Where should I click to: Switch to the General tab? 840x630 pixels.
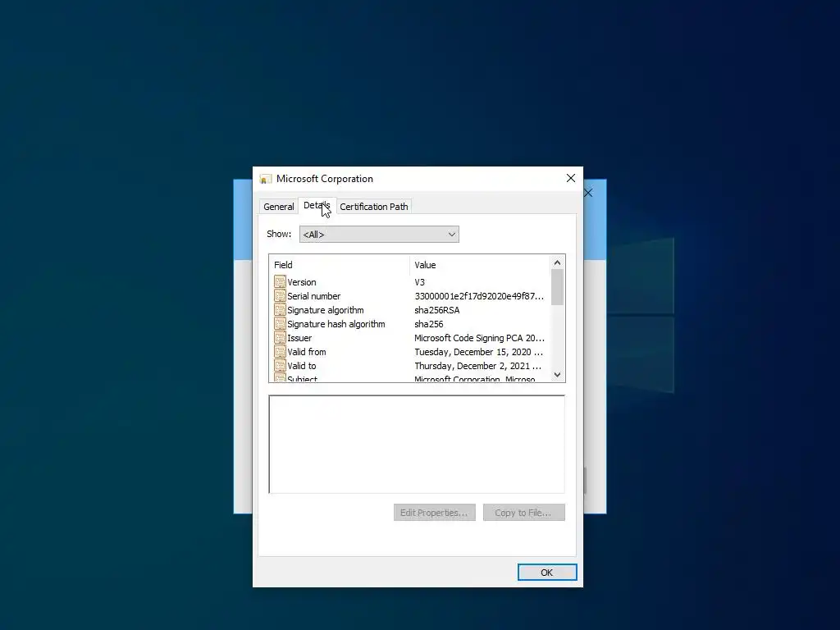279,207
